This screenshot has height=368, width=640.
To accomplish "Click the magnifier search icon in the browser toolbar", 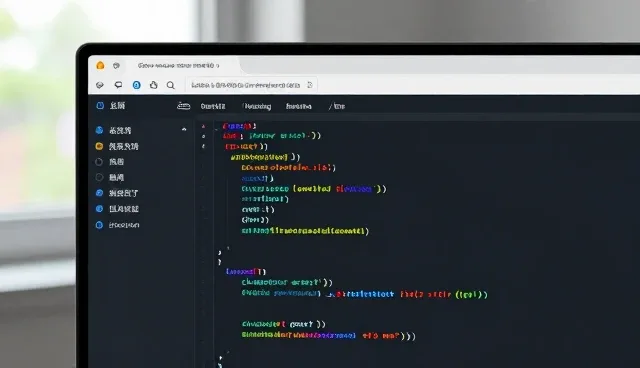I will click(x=171, y=85).
